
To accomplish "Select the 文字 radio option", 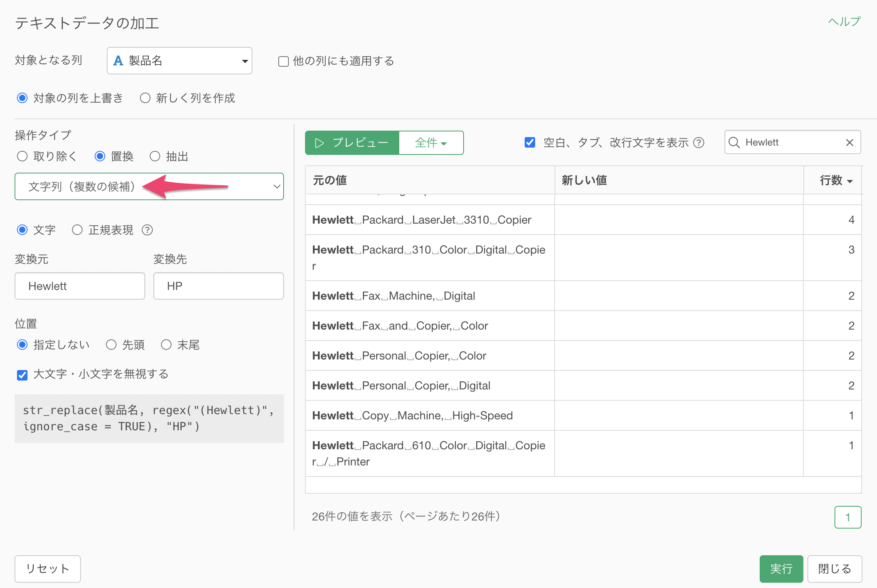I will click(22, 230).
